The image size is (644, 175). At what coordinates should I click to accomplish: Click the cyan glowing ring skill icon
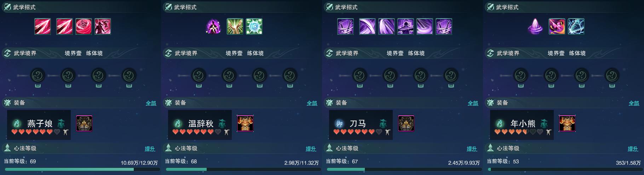254,27
